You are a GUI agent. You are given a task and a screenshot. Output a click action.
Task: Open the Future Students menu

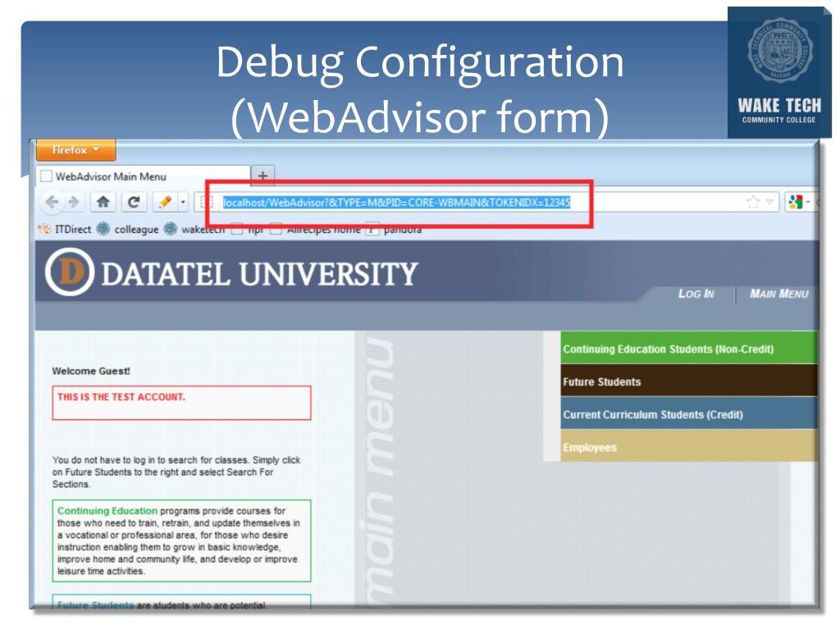coord(689,381)
